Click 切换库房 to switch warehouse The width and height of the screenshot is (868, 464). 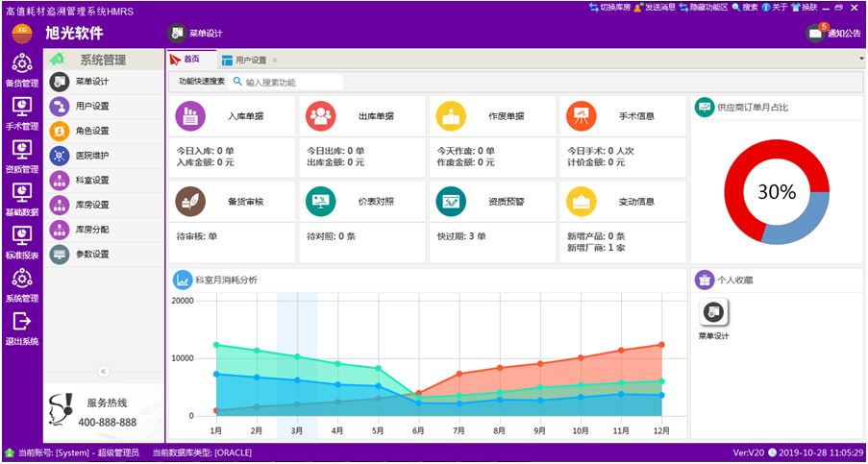click(609, 7)
